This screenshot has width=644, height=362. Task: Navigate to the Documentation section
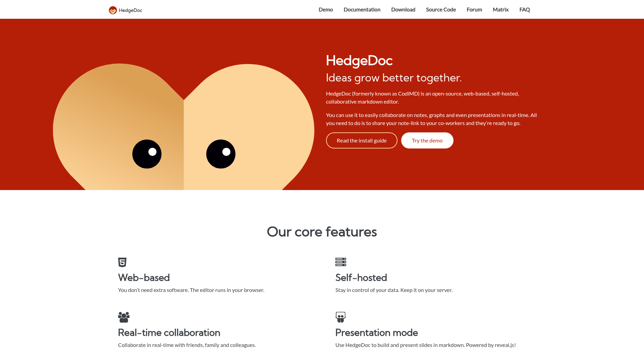coord(362,9)
